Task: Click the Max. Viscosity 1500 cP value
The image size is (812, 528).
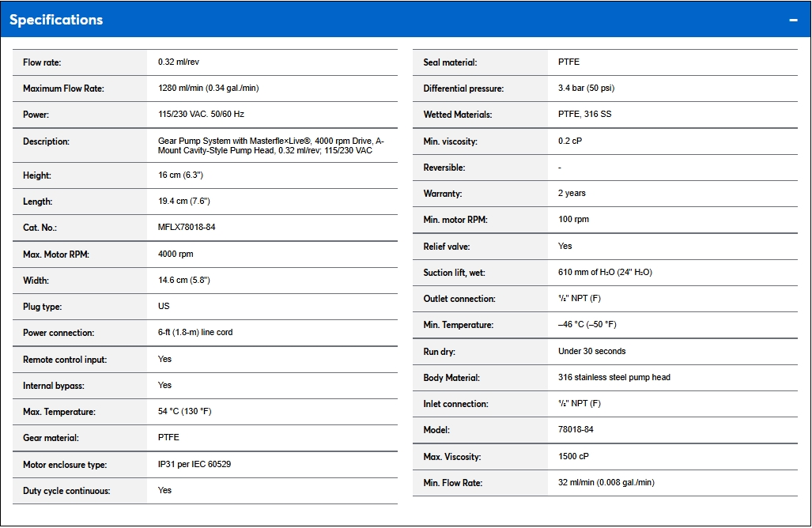Action: (573, 457)
